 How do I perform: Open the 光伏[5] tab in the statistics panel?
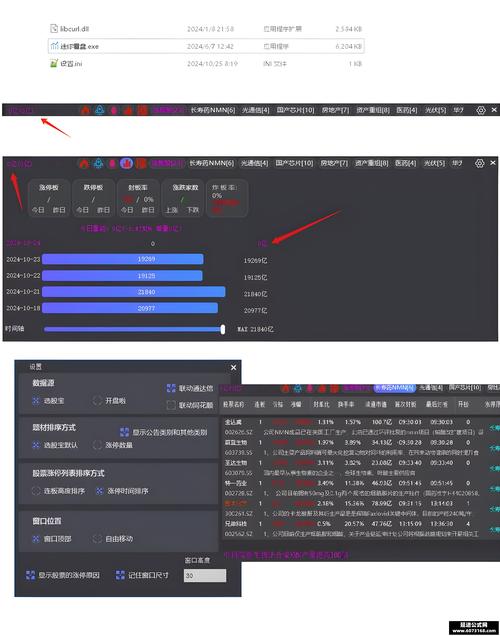click(435, 163)
